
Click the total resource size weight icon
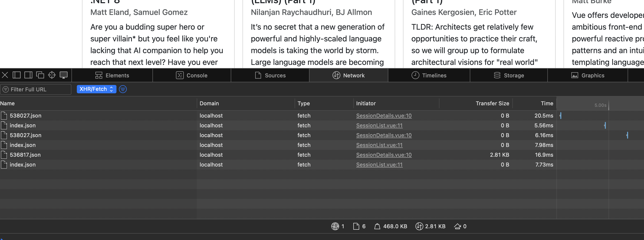tap(377, 227)
